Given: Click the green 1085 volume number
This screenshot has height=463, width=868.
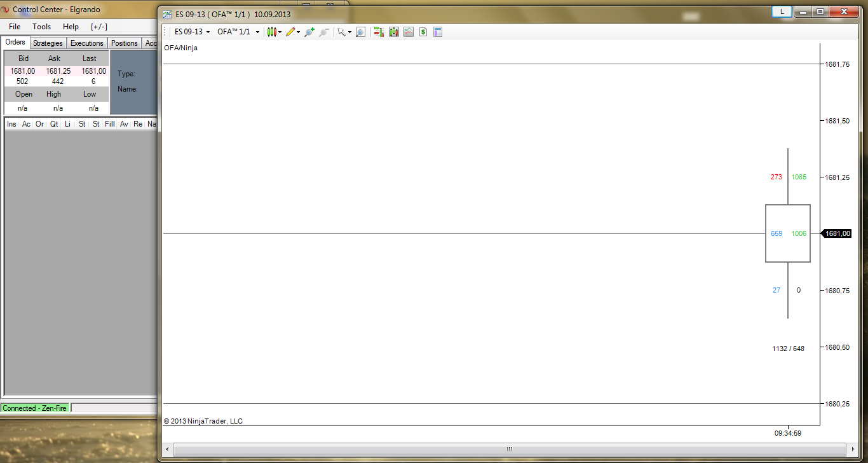Looking at the screenshot, I should (x=799, y=177).
